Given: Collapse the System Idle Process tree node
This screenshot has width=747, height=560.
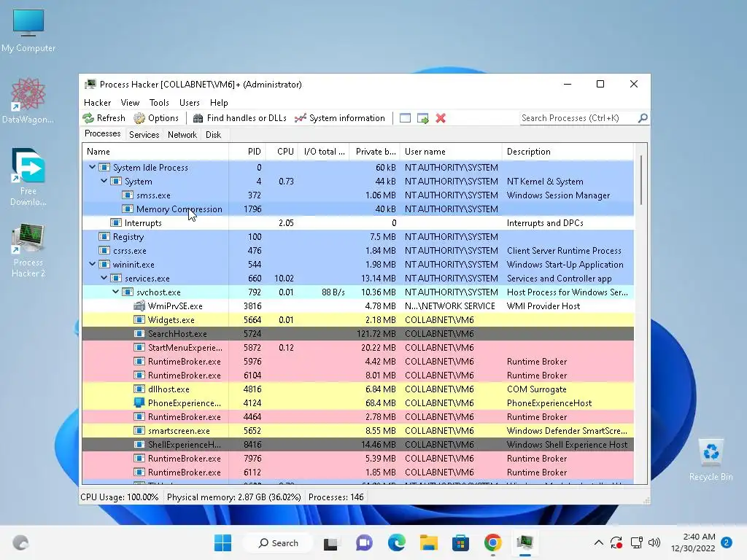Looking at the screenshot, I should click(93, 167).
